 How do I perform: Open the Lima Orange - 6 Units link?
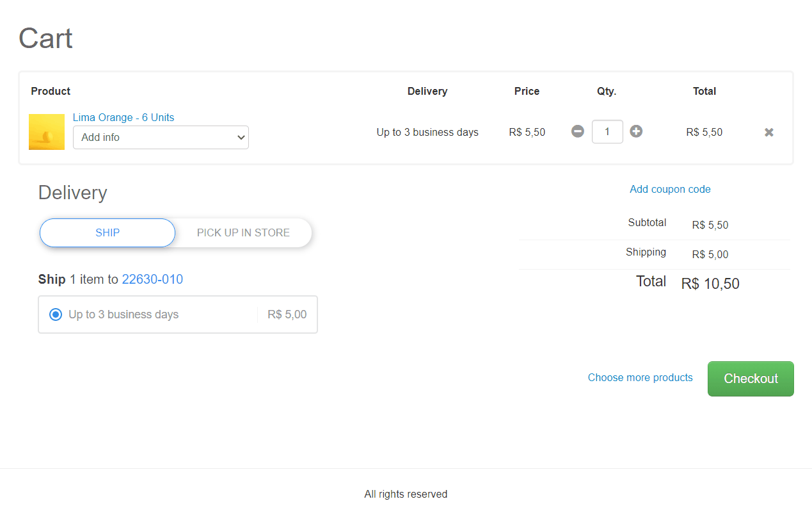(123, 117)
